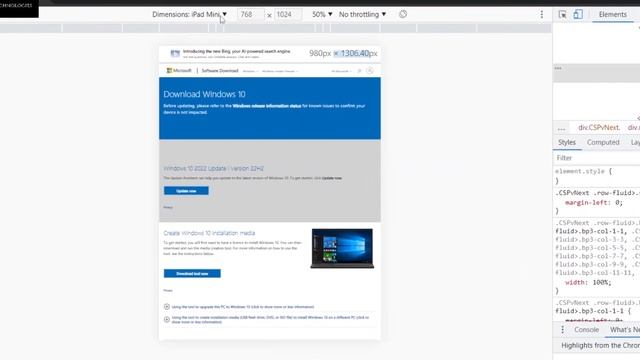The width and height of the screenshot is (640, 360).
Task: Select the Computed tab
Action: (x=603, y=142)
